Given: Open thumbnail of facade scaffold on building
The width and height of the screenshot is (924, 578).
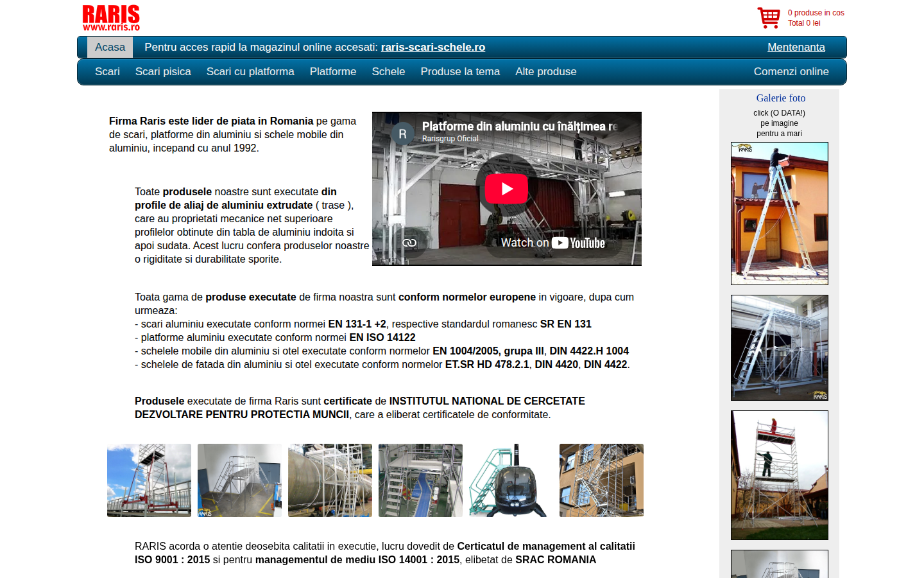Looking at the screenshot, I should click(x=601, y=480).
